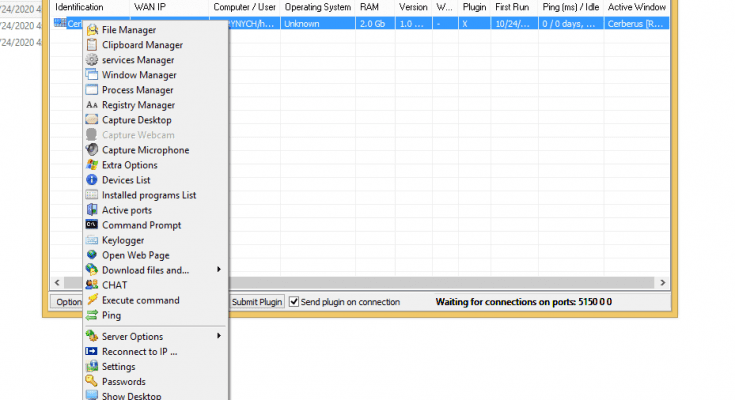The height and width of the screenshot is (400, 735).
Task: Click the Active ports icon
Action: tap(93, 210)
